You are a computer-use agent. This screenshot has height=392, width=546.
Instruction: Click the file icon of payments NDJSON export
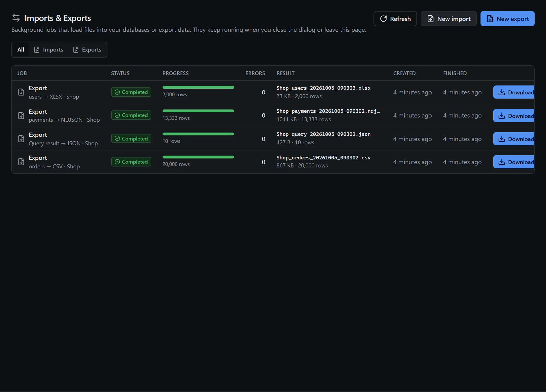21,116
